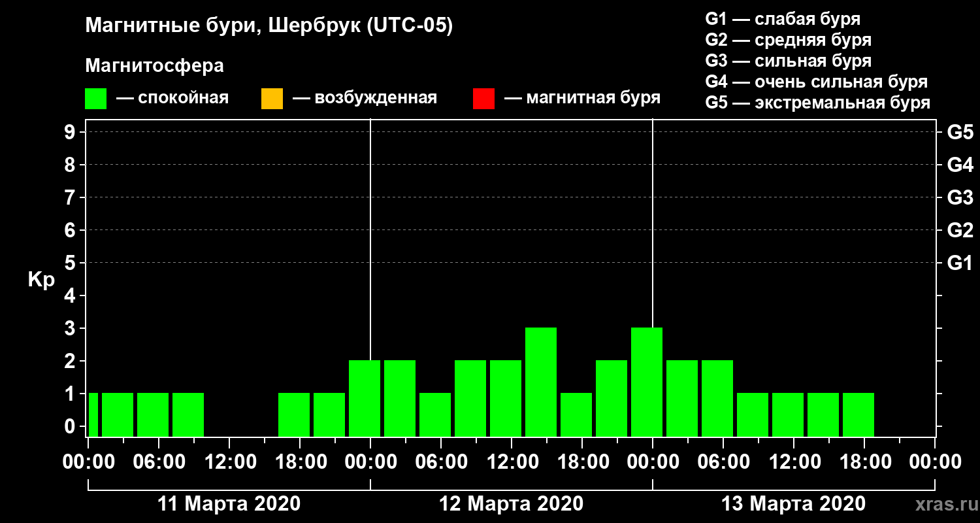Click the 'Магнитосфера' subtitle
This screenshot has width=980, height=523.
pyautogui.click(x=154, y=66)
